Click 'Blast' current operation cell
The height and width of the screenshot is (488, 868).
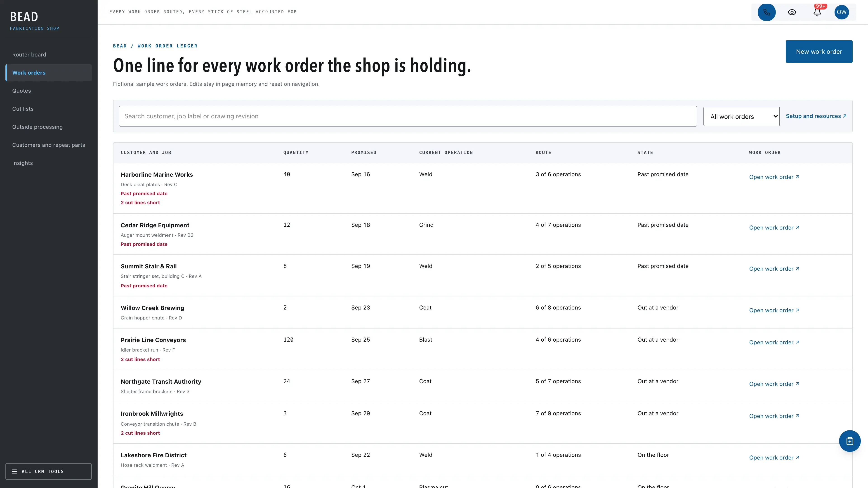(426, 340)
